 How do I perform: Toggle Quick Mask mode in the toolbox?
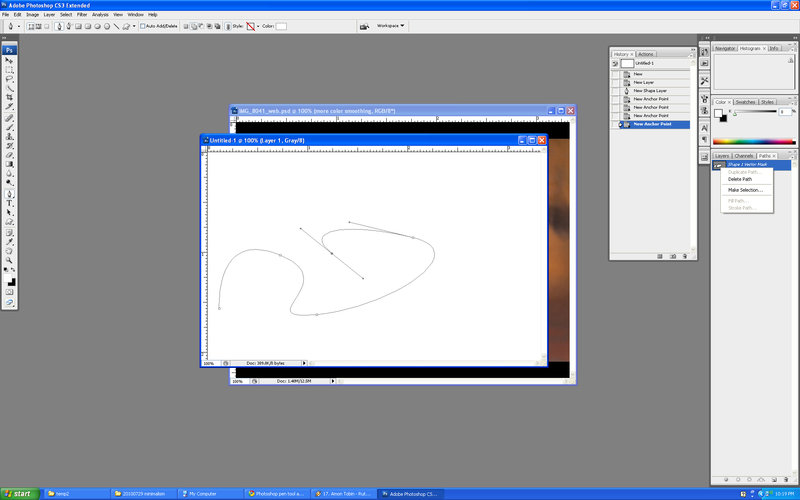[x=9, y=292]
